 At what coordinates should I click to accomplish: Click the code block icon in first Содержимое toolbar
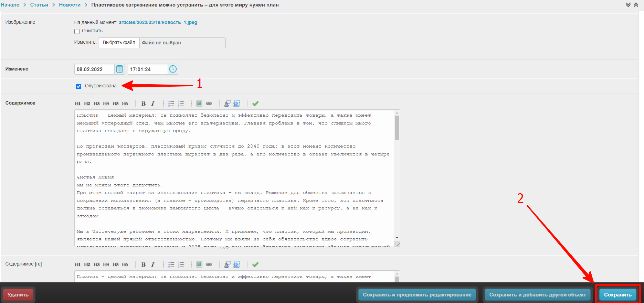[237, 104]
